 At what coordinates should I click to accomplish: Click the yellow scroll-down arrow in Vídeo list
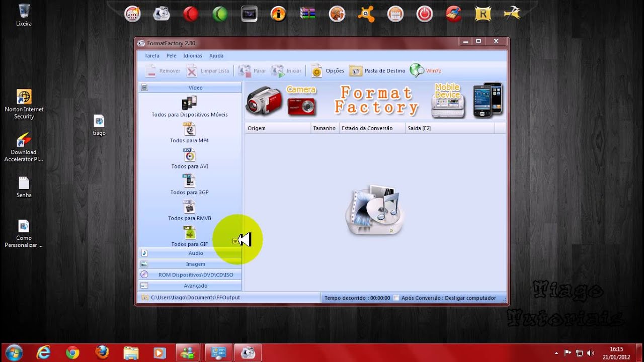(x=235, y=241)
